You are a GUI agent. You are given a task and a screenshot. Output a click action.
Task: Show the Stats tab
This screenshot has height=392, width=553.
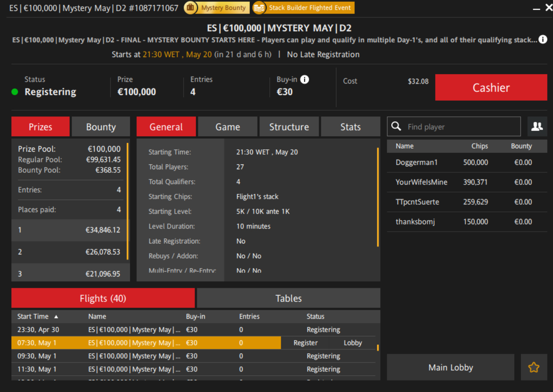coord(350,127)
